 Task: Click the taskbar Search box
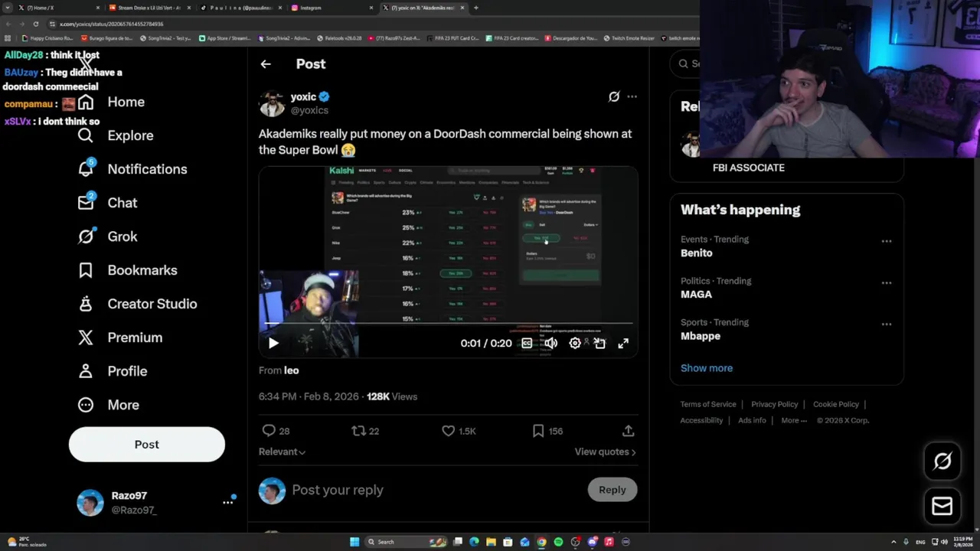point(406,542)
